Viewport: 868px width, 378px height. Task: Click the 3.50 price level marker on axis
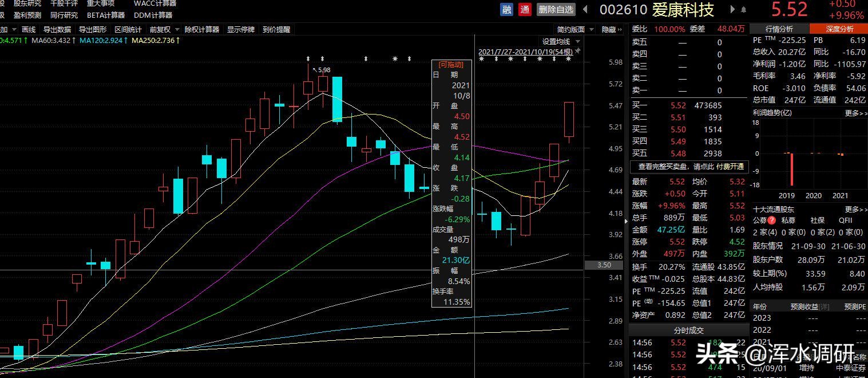(x=604, y=265)
